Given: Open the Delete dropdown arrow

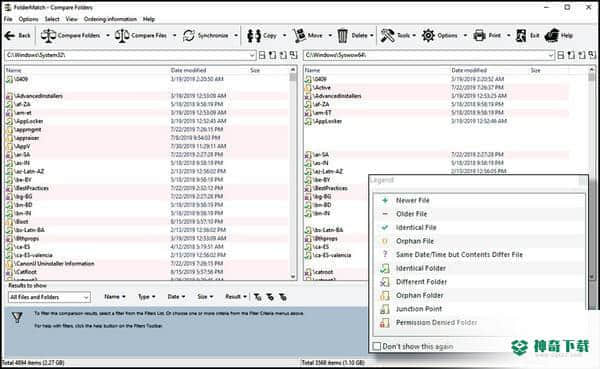Looking at the screenshot, I should point(372,36).
